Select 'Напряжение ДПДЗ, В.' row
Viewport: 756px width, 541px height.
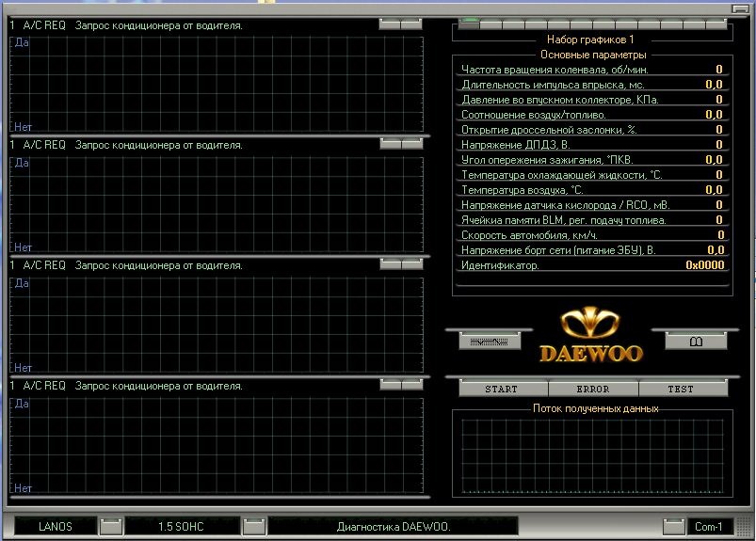click(x=592, y=145)
